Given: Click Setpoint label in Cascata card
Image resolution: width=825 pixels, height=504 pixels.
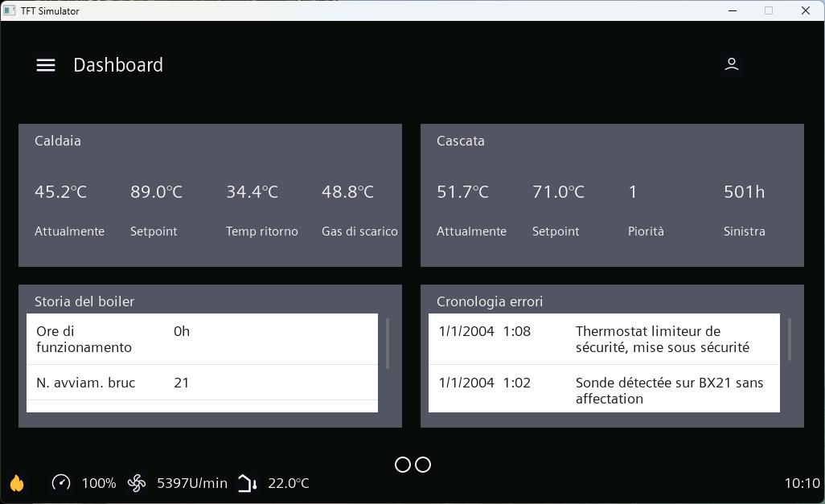Looking at the screenshot, I should pos(556,232).
